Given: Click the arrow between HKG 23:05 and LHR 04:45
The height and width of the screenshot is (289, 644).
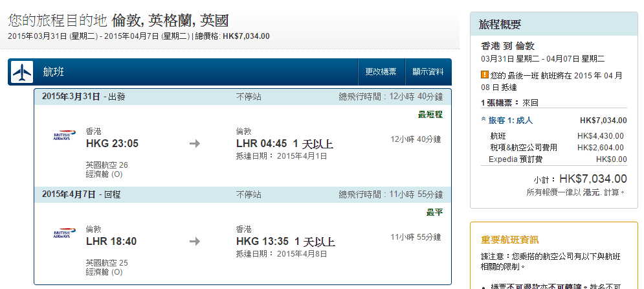Looking at the screenshot, I should pyautogui.click(x=195, y=143).
